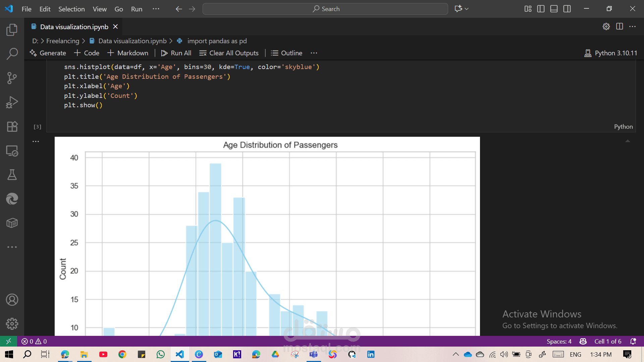644x362 pixels.
Task: Click the Manage gear icon in sidebar
Action: point(12,324)
